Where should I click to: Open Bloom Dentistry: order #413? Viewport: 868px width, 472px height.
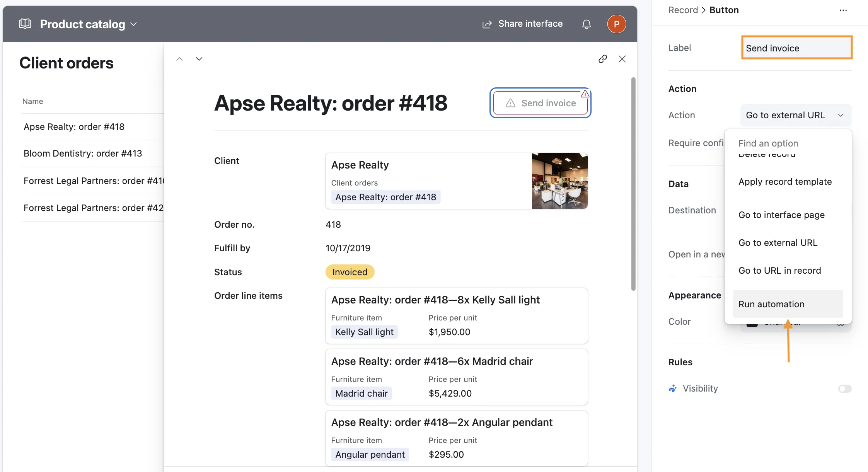[x=83, y=153]
